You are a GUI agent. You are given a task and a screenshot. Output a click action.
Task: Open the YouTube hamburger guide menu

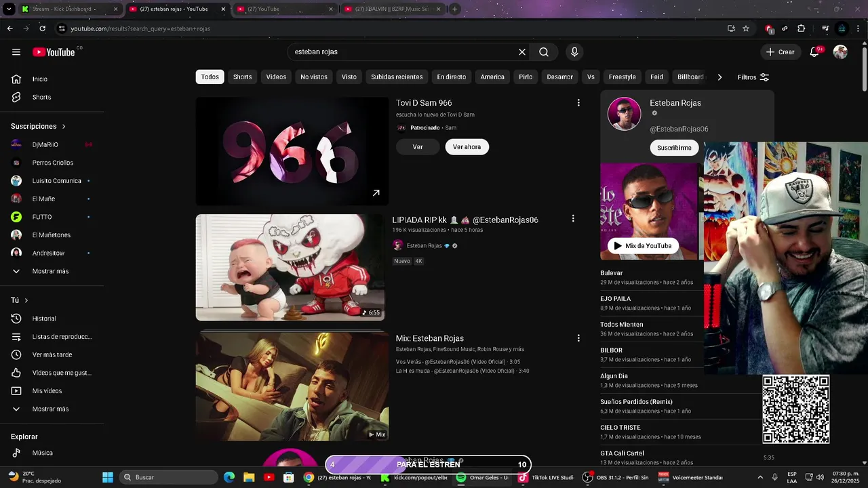click(16, 52)
